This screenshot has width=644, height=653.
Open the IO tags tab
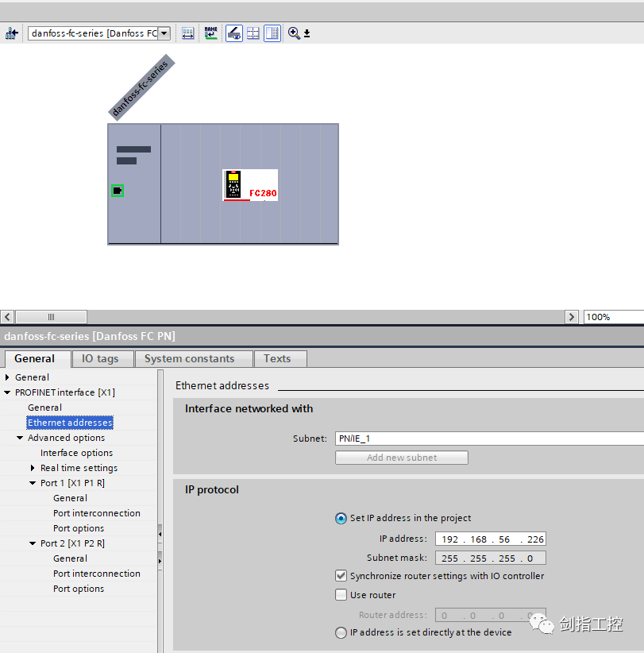102,358
